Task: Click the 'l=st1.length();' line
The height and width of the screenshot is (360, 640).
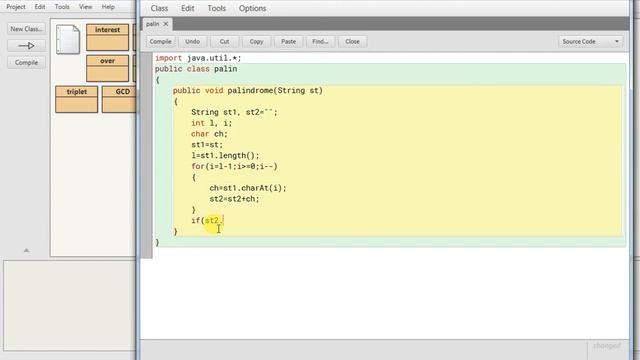Action: (225, 156)
